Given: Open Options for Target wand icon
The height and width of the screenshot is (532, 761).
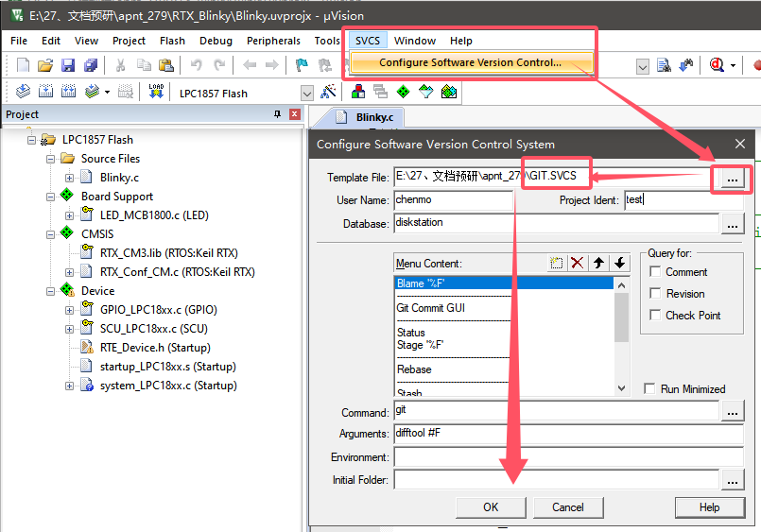Looking at the screenshot, I should coord(328,92).
